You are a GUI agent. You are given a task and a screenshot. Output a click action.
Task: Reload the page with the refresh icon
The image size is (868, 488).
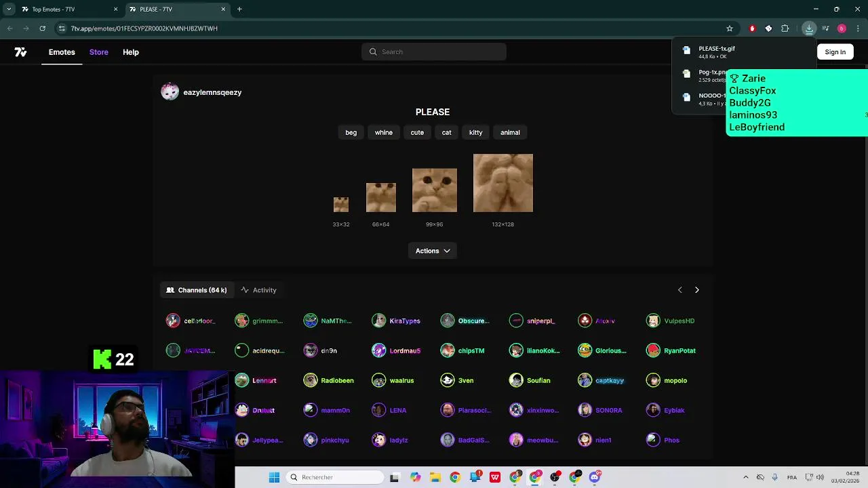[x=42, y=28]
